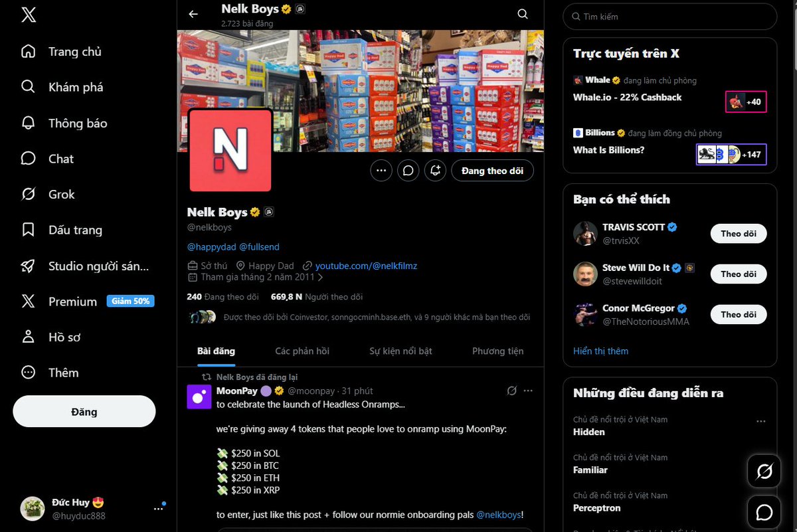The image size is (797, 532).
Task: Open Nelk Boys profile picture
Action: coord(230,151)
